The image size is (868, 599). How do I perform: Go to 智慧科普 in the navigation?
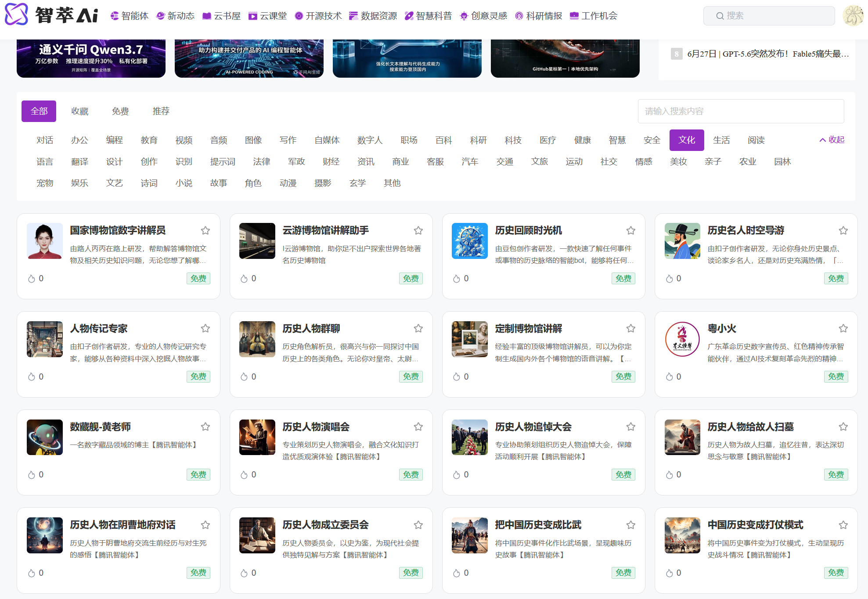click(x=429, y=16)
